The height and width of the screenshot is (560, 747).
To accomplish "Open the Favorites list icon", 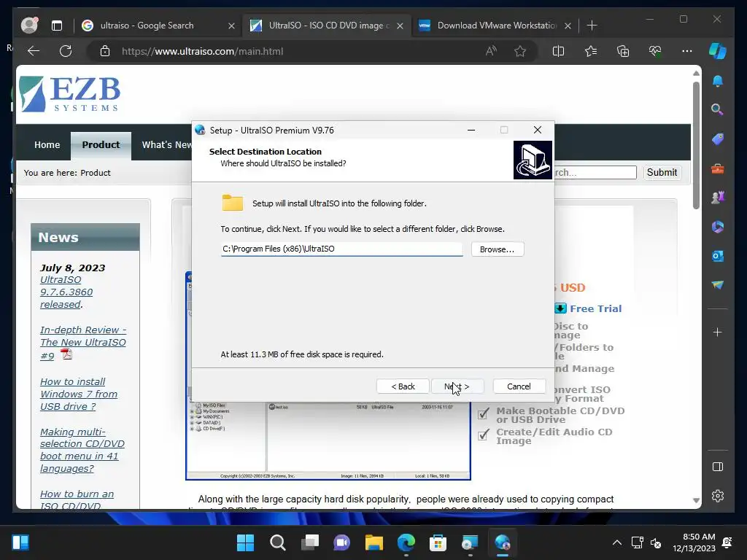I will pyautogui.click(x=591, y=51).
